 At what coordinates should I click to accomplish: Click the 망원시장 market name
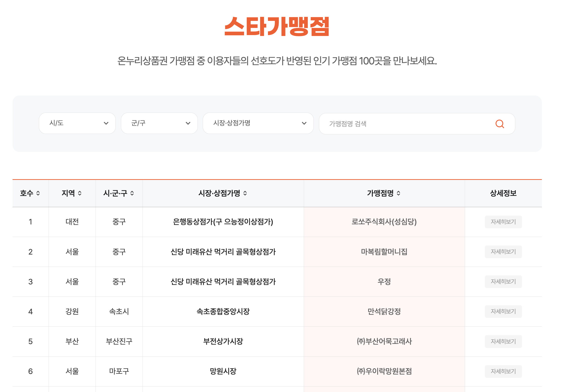coord(223,371)
